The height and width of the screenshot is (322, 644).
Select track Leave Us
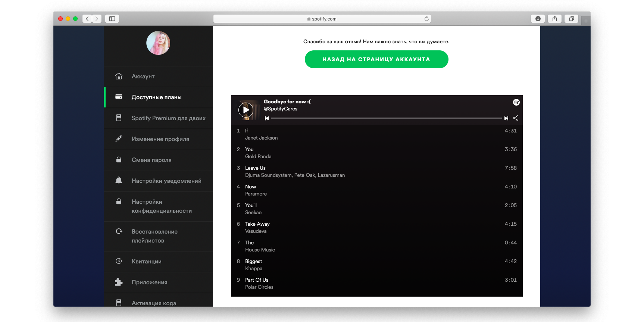pos(377,172)
